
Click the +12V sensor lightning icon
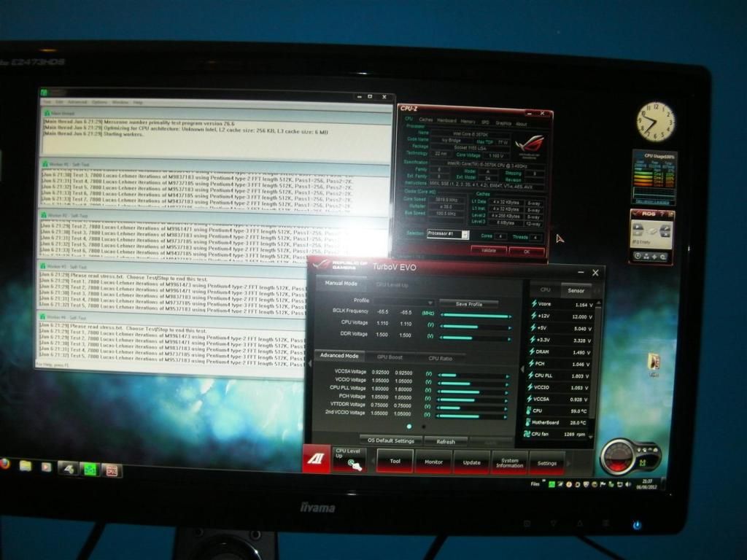(x=533, y=315)
